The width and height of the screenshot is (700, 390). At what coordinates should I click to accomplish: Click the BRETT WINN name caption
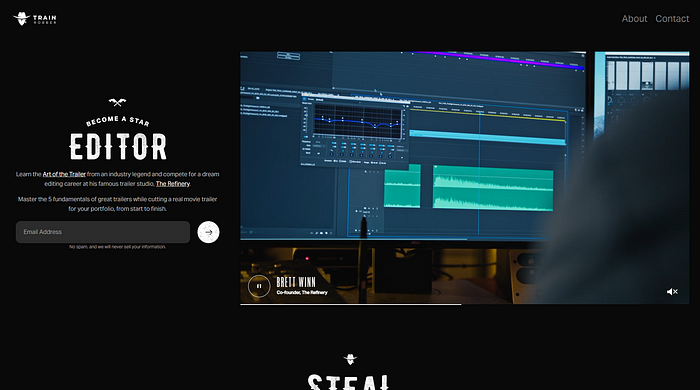(x=296, y=282)
